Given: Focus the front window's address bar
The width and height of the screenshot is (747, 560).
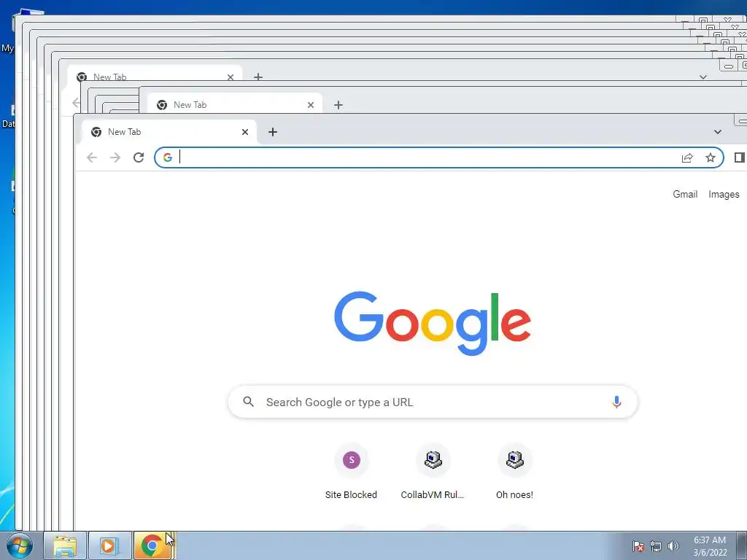Looking at the screenshot, I should coord(438,157).
